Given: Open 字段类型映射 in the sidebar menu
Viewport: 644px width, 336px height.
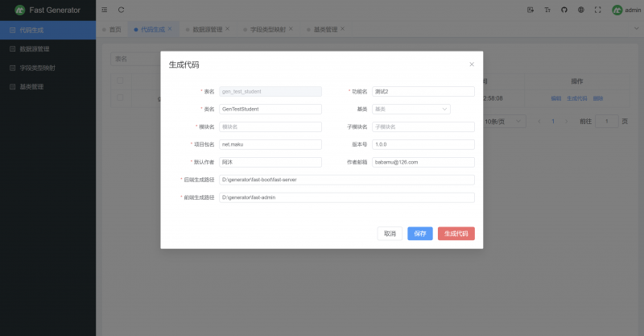Looking at the screenshot, I should click(x=47, y=68).
